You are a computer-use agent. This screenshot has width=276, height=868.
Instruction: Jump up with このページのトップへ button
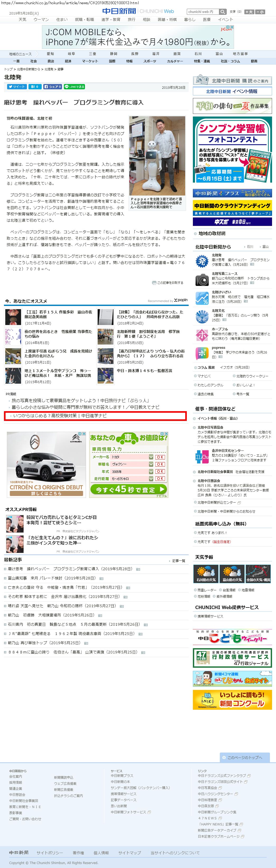[245, 757]
